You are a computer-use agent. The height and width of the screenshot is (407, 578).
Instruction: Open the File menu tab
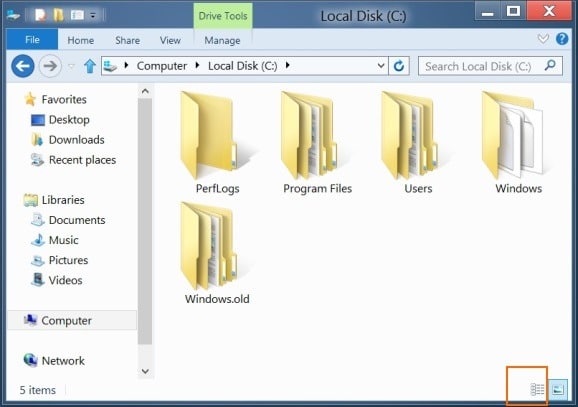pyautogui.click(x=32, y=39)
